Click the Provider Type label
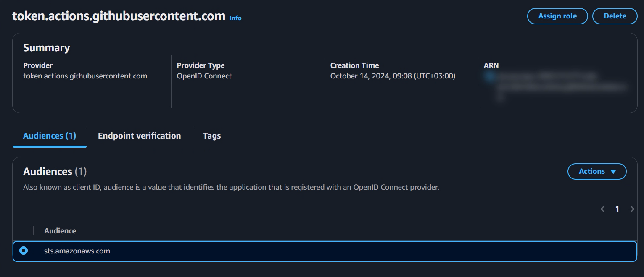 [x=201, y=65]
